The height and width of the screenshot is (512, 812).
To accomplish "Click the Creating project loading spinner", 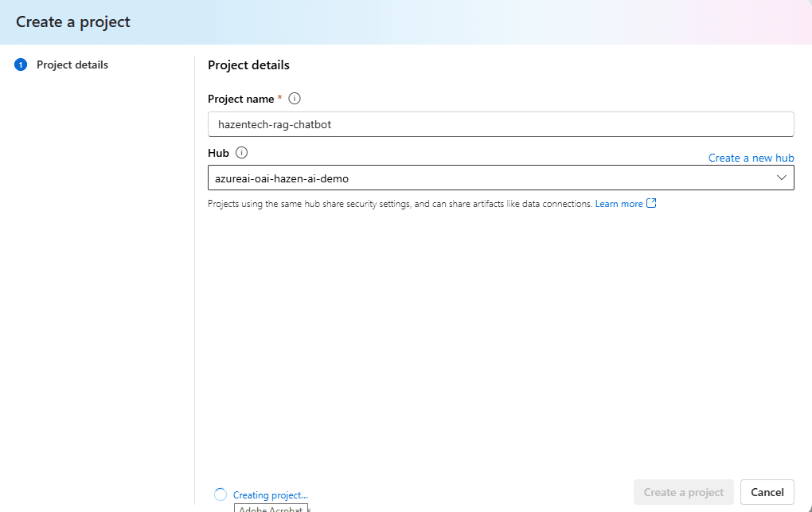I will point(221,494).
